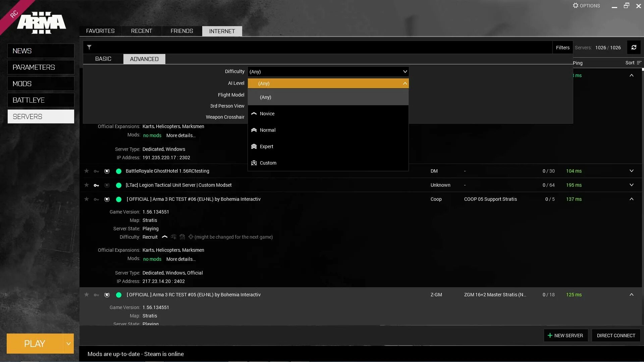Click the DIRECT CONNECT button
Image resolution: width=644 pixels, height=362 pixels.
tap(616, 335)
